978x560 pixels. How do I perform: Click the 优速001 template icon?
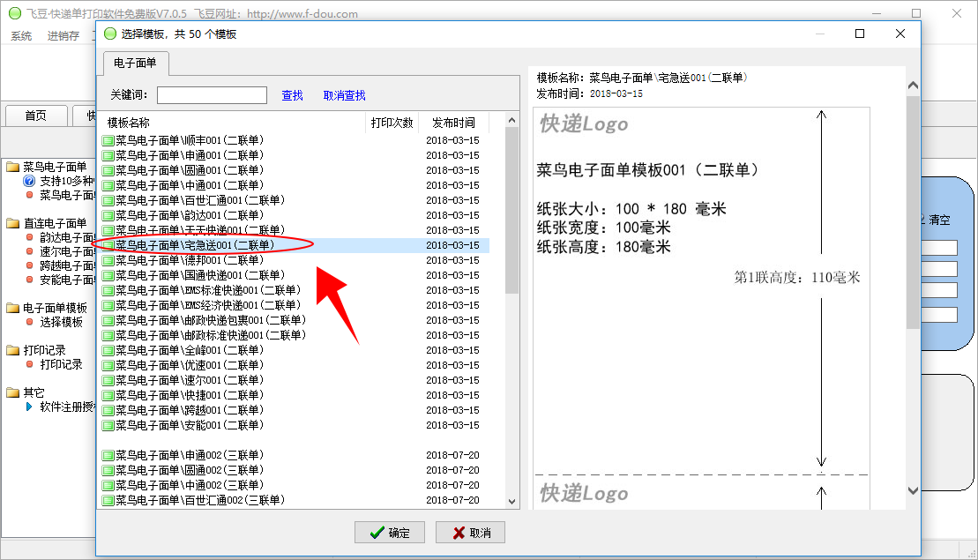click(108, 365)
